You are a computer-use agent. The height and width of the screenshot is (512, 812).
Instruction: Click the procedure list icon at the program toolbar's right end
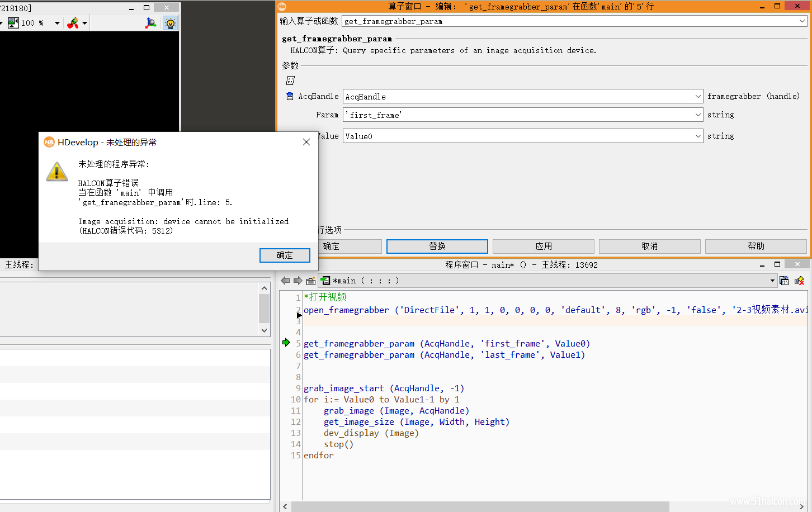coord(784,281)
